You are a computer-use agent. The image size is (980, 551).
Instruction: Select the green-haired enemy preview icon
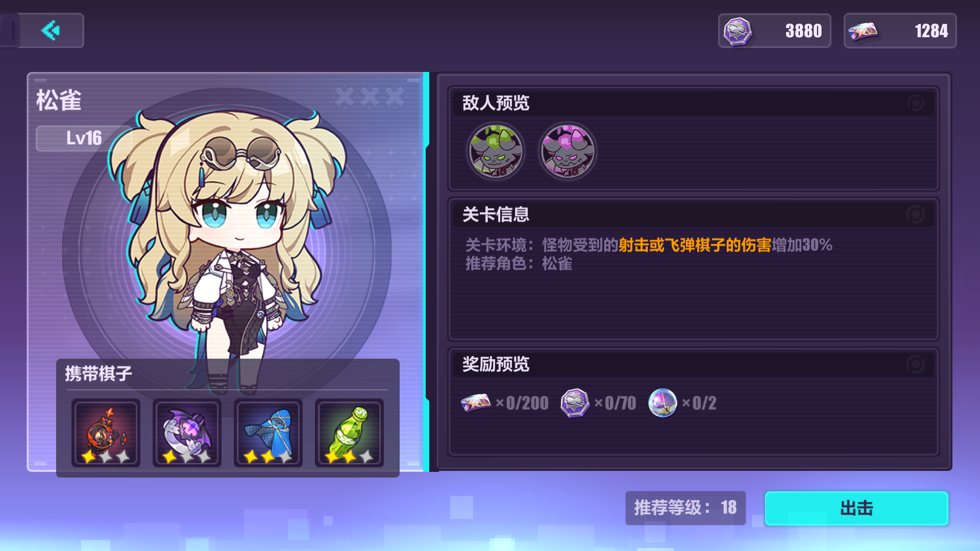[x=496, y=151]
